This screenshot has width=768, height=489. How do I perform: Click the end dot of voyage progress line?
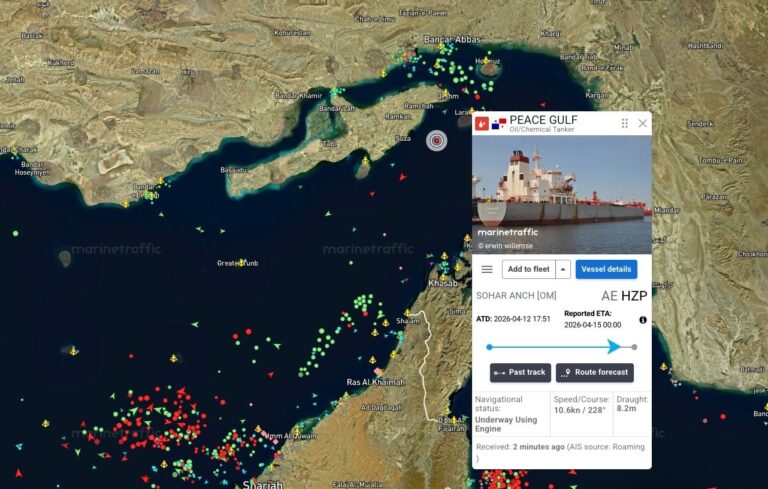pyautogui.click(x=634, y=347)
